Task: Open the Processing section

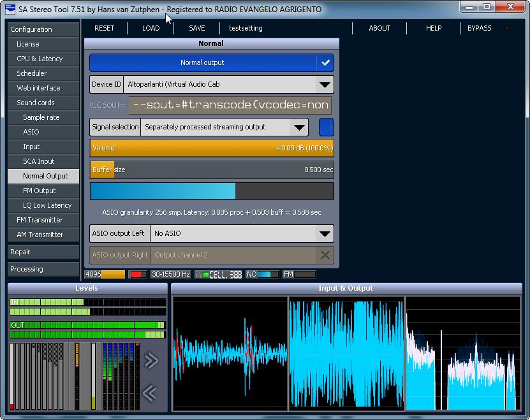Action: (43, 270)
